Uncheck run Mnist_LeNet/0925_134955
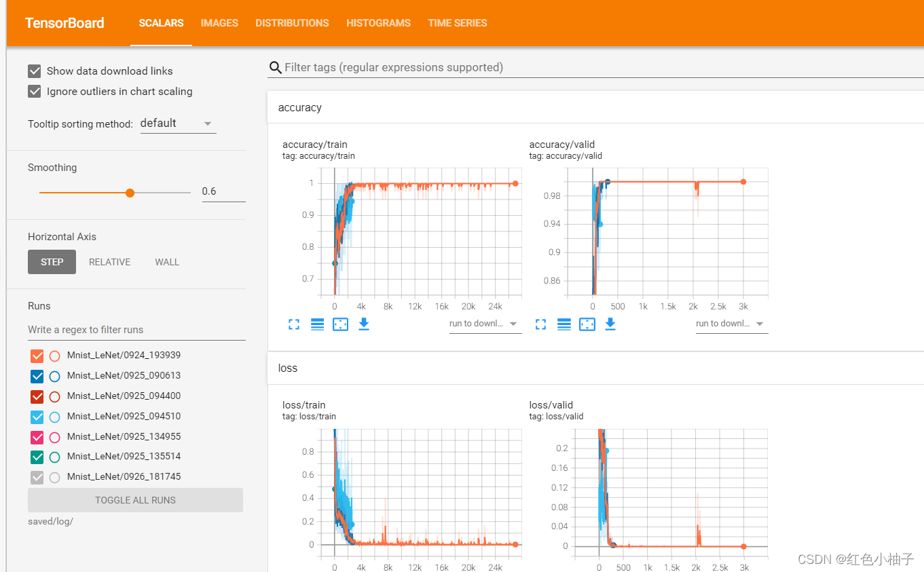924x572 pixels. [37, 437]
